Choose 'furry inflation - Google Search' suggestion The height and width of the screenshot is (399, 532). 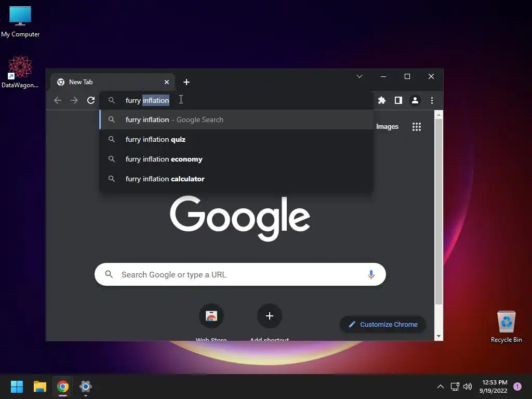(x=236, y=120)
